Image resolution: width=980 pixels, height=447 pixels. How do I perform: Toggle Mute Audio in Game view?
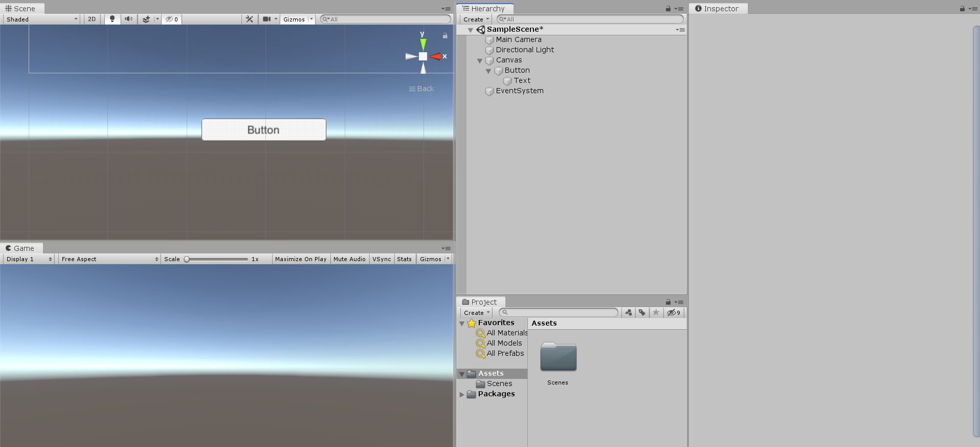pos(349,259)
